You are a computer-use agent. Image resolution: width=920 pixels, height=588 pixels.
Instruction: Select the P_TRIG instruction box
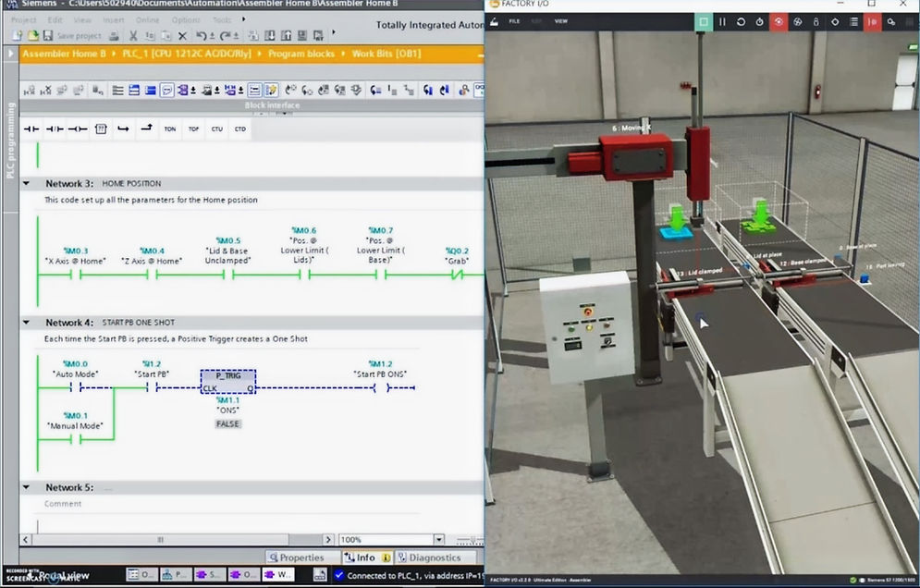tap(228, 382)
